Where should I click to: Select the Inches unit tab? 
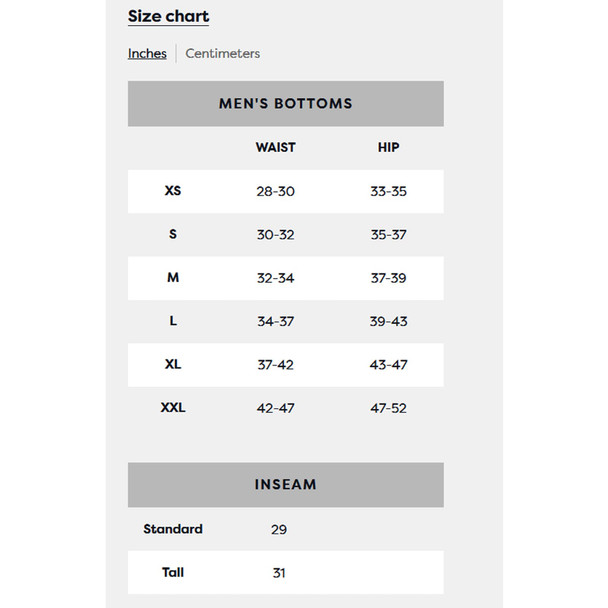tap(147, 53)
